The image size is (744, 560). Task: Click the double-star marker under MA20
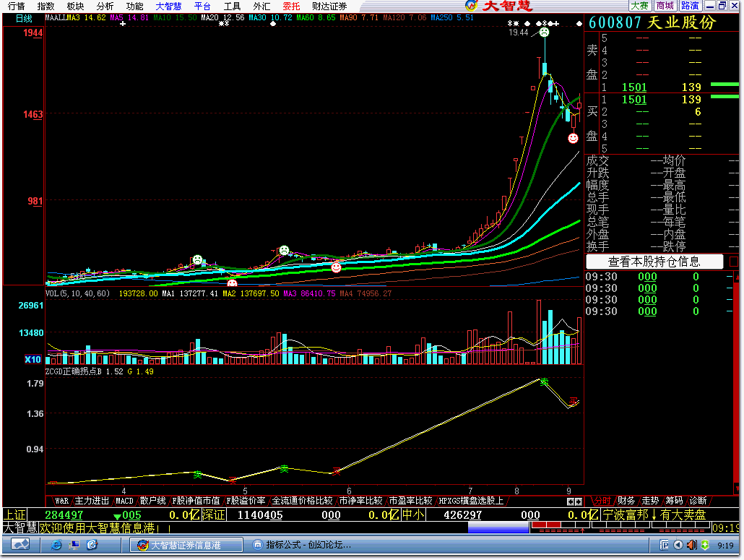[x=224, y=23]
